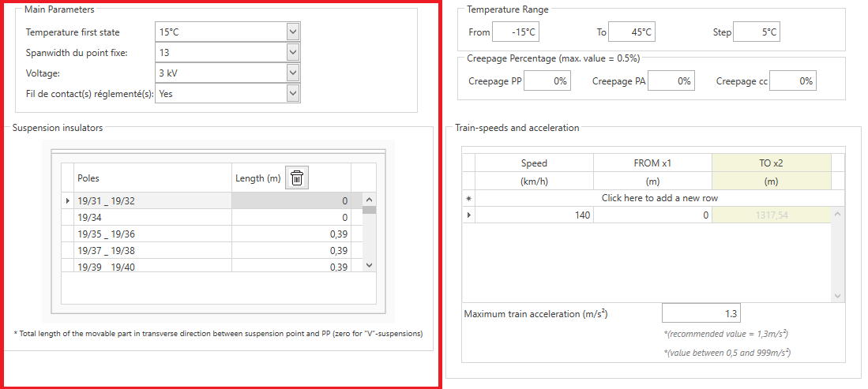This screenshot has height=389, width=868.
Task: Click the Temperature Range To field
Action: click(631, 32)
